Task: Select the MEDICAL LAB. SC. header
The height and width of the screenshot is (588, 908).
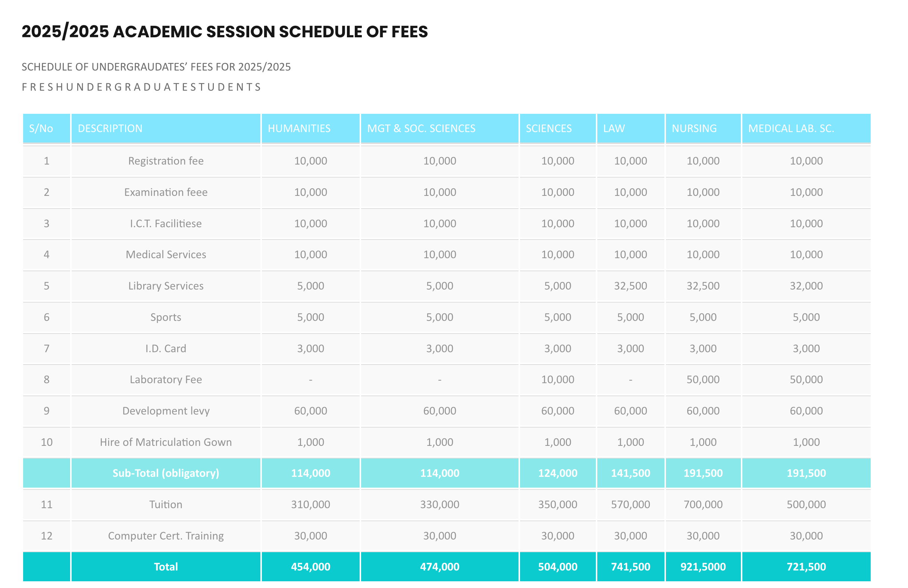Action: pos(806,128)
